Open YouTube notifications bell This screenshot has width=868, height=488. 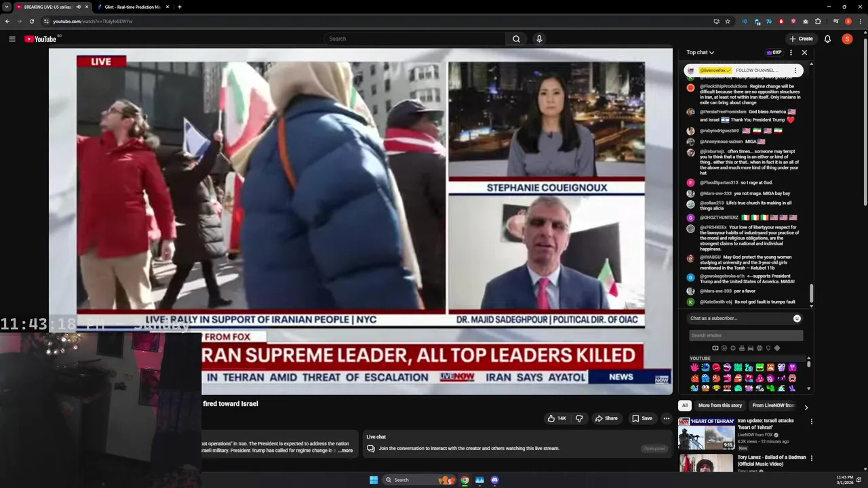(x=827, y=39)
